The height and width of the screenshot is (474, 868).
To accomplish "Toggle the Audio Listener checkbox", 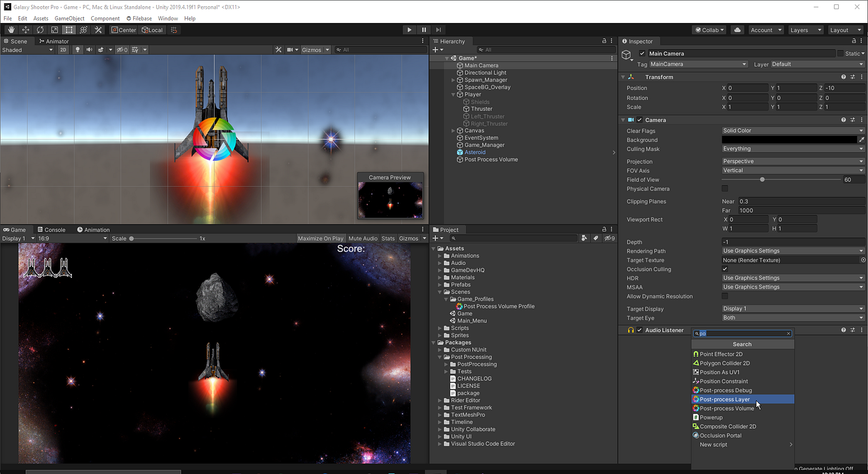I will click(639, 330).
